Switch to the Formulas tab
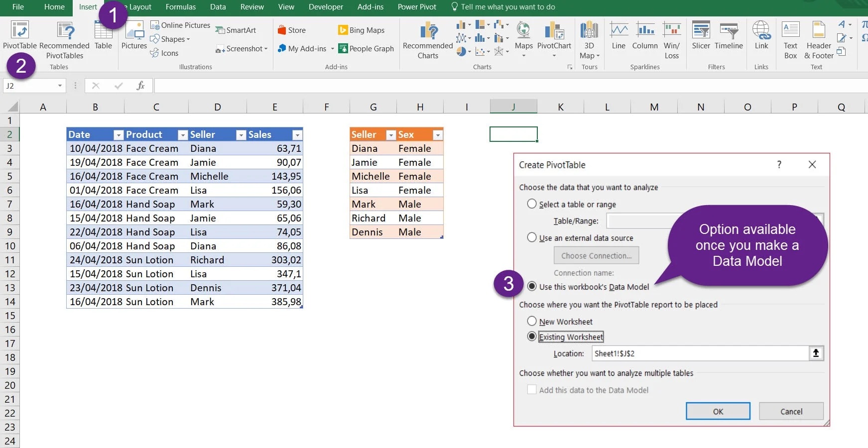This screenshot has width=868, height=448. pos(180,7)
